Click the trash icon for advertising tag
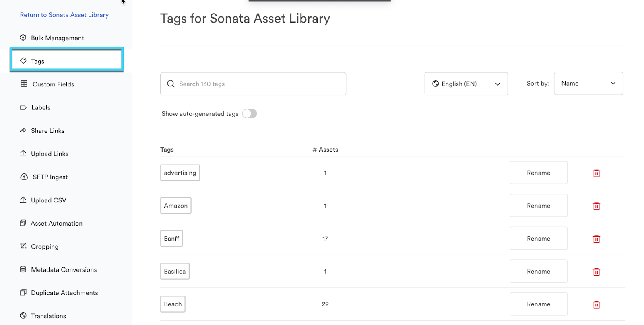The width and height of the screenshot is (644, 325). (597, 173)
